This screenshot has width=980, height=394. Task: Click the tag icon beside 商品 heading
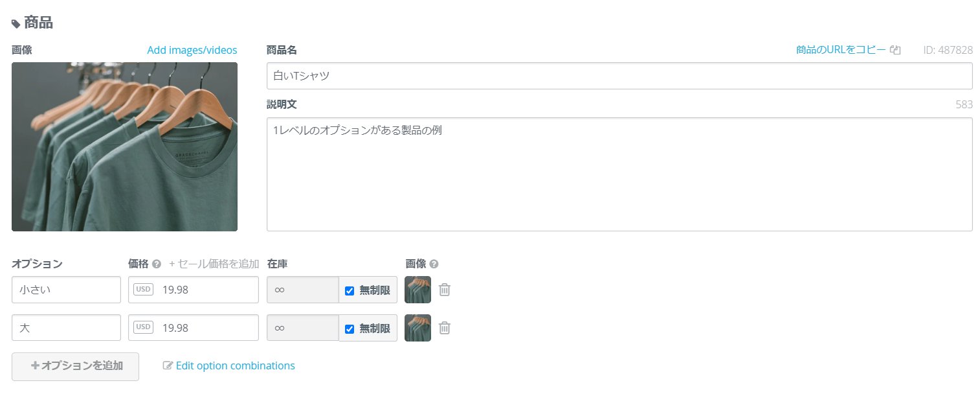tap(16, 24)
